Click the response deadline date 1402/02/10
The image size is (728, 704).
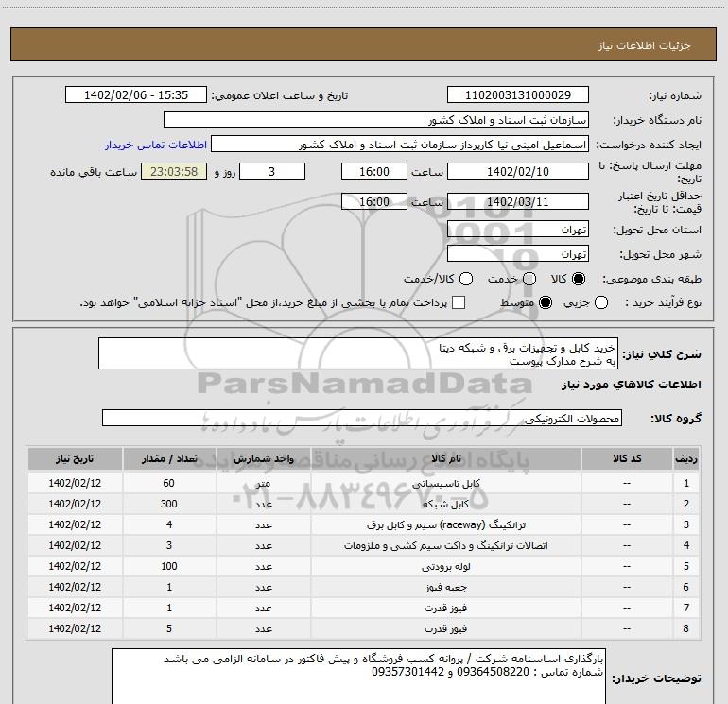click(x=518, y=171)
